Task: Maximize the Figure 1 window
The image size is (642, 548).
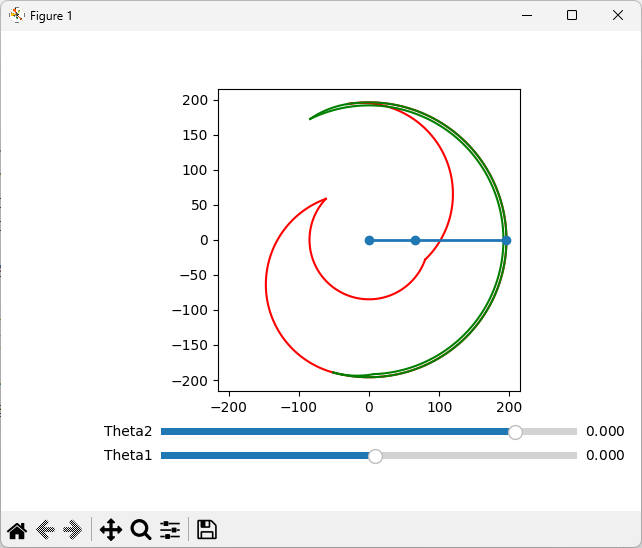Action: (x=572, y=16)
